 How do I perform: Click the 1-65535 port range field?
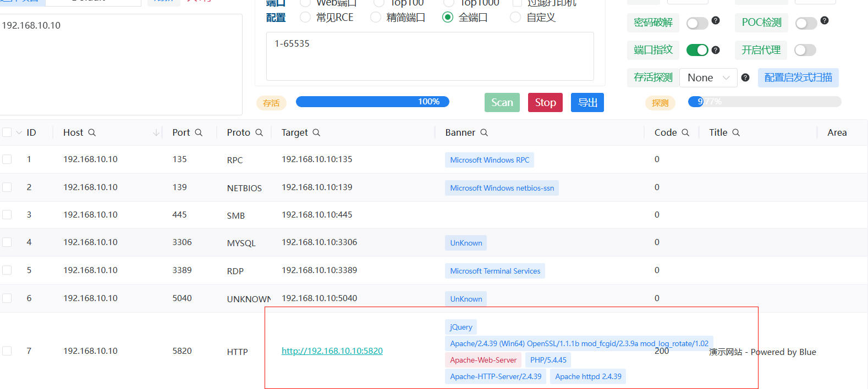(430, 56)
